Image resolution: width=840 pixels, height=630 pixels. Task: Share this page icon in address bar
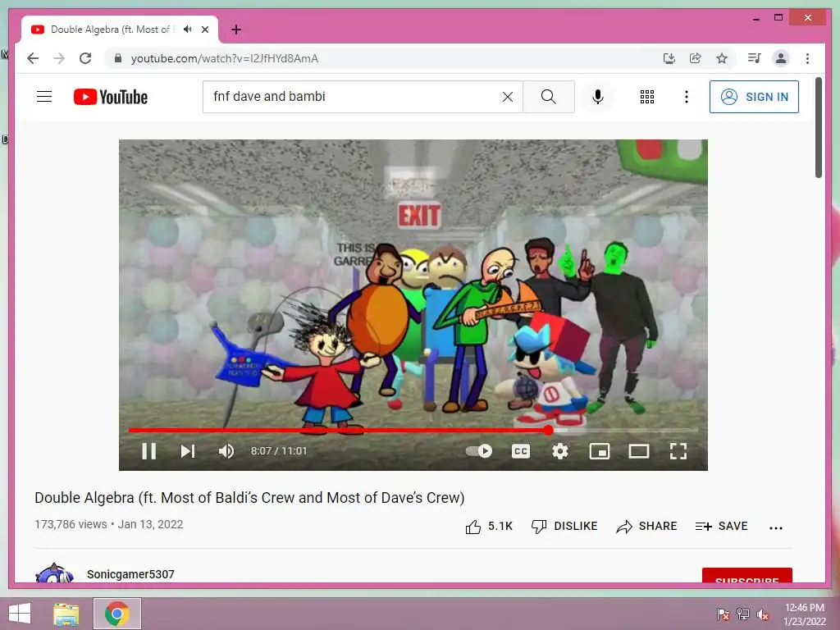click(696, 58)
